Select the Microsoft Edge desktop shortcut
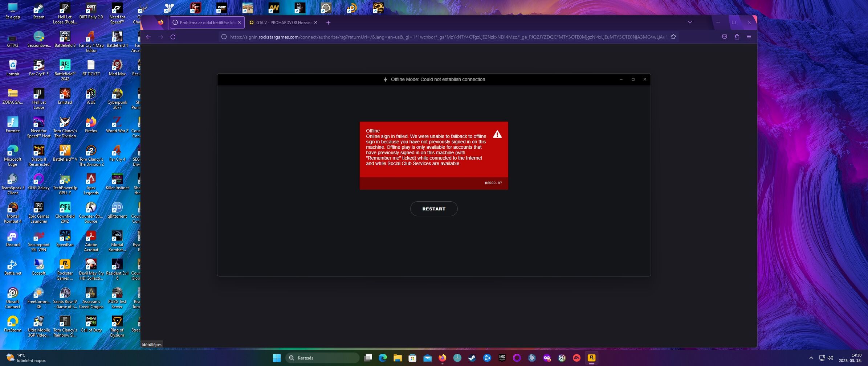This screenshot has height=366, width=868. (x=13, y=156)
